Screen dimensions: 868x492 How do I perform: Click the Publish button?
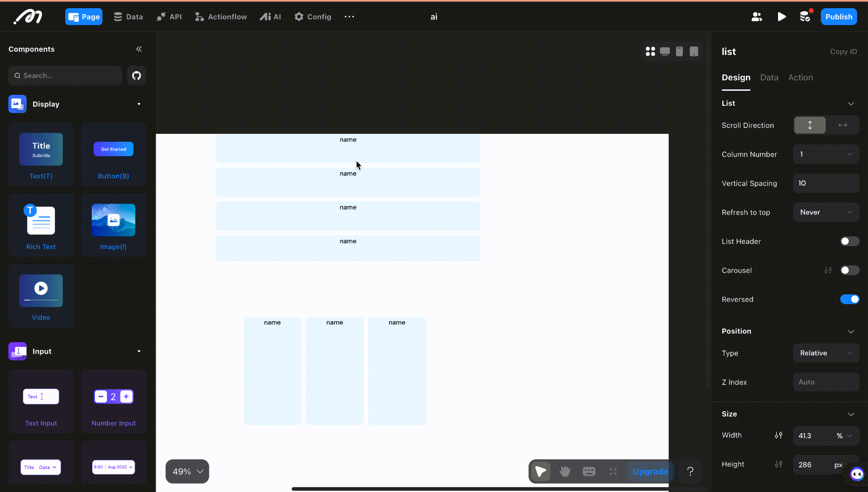[838, 17]
